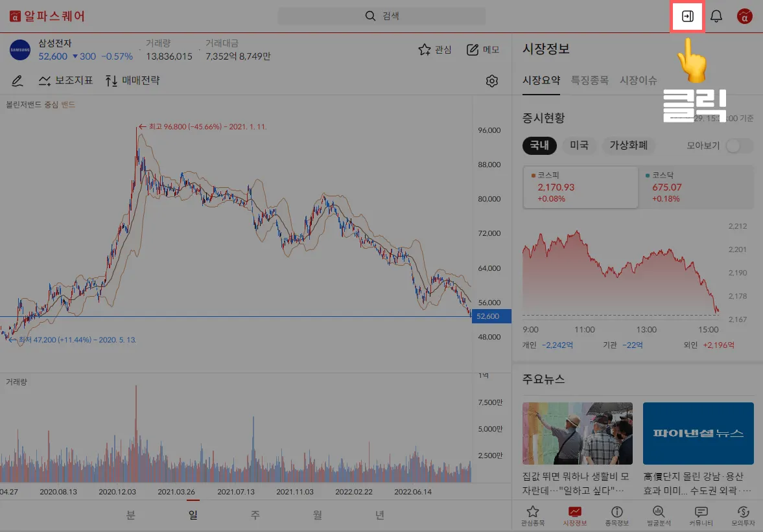
Task: Click the 검색 search field
Action: [381, 16]
